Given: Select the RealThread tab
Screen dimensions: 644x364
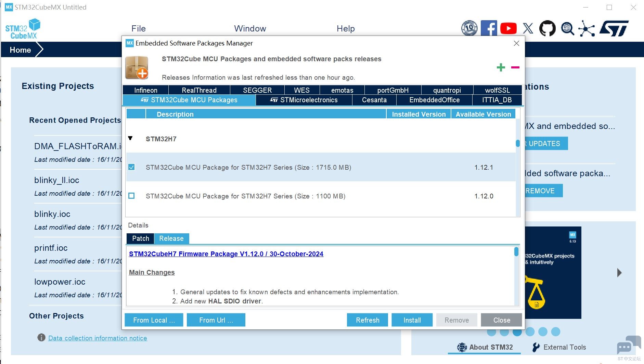Looking at the screenshot, I should point(199,90).
